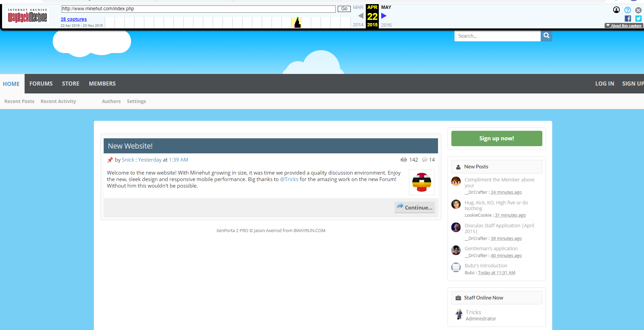Screen dimensions: 644x330
Task: Open Dioculas Staff Application thread
Action: [500, 228]
